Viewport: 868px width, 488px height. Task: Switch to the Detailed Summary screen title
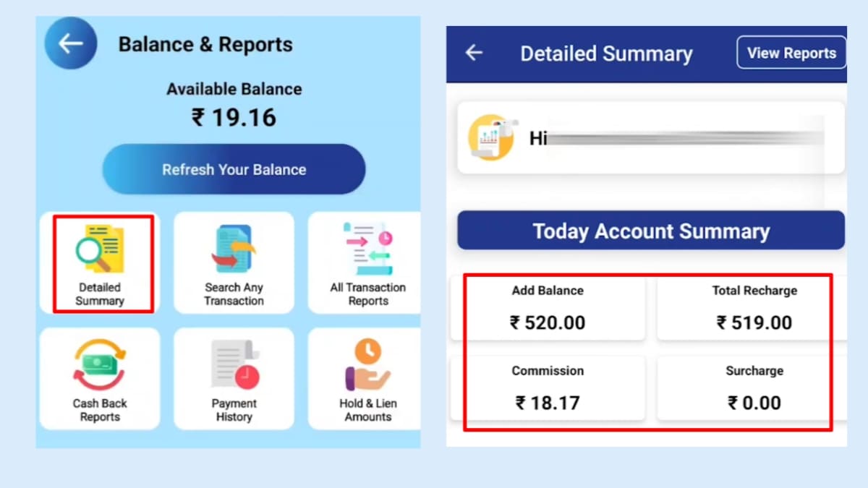pyautogui.click(x=606, y=53)
